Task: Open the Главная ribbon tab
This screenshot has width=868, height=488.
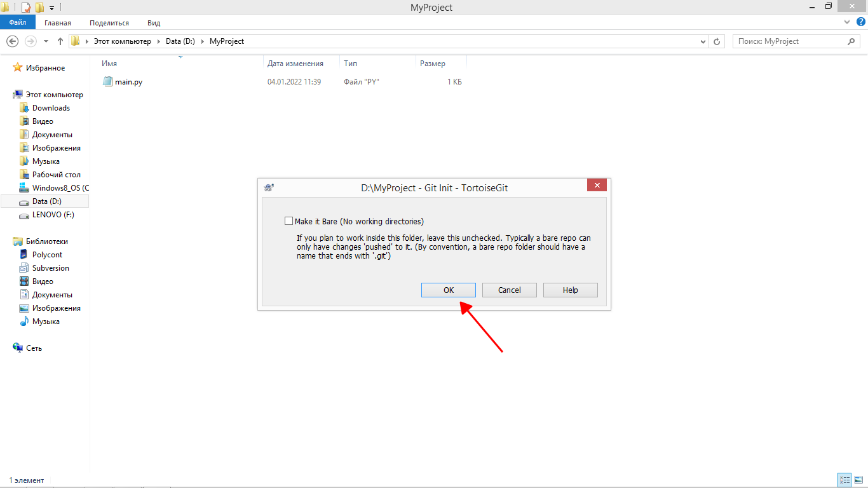Action: (x=58, y=22)
